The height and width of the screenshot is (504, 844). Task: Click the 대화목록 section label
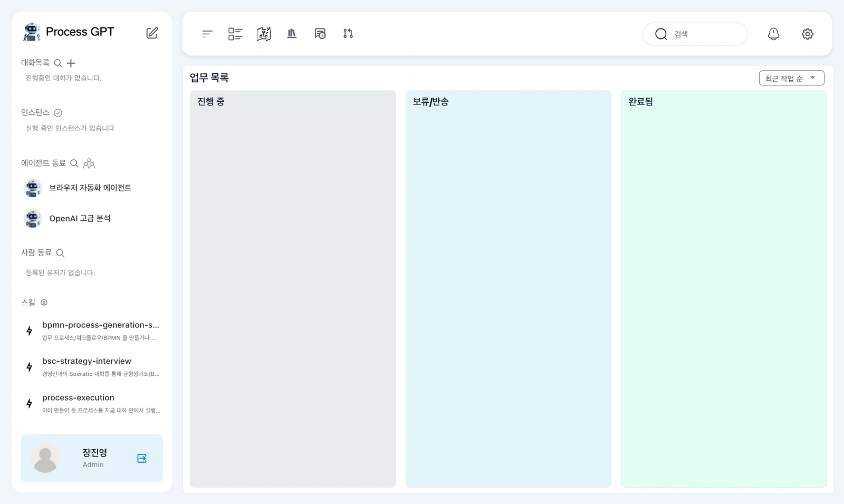click(35, 63)
